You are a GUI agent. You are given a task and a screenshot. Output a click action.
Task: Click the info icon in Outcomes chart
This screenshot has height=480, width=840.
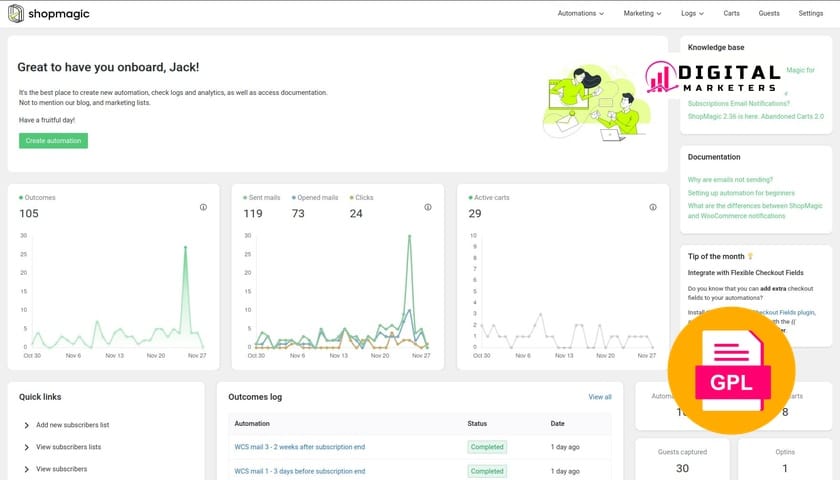pyautogui.click(x=203, y=208)
